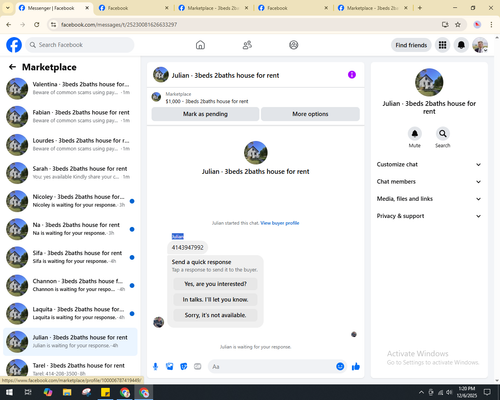Viewport: 500px width, 400px height.
Task: Open the tab search dropdown arrow
Action: point(8,8)
